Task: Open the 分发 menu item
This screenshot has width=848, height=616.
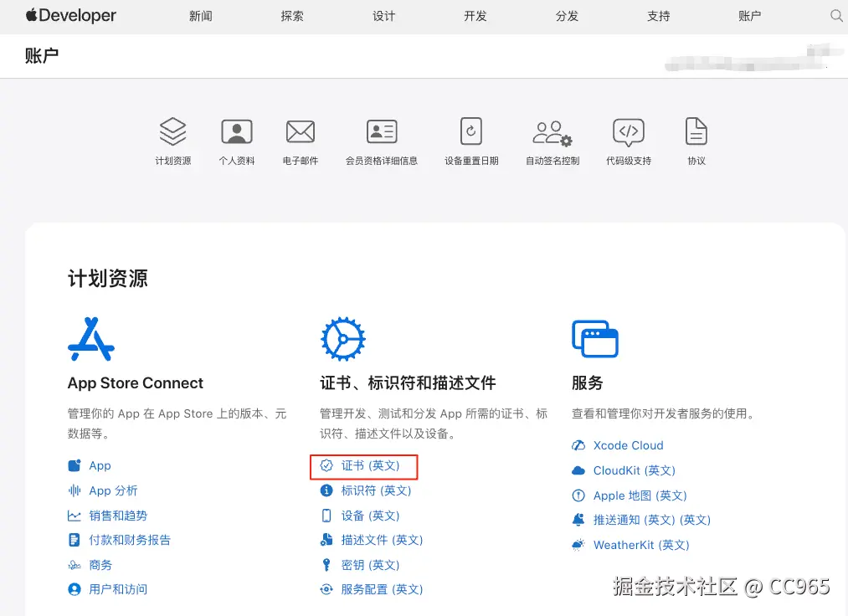Action: (x=567, y=16)
